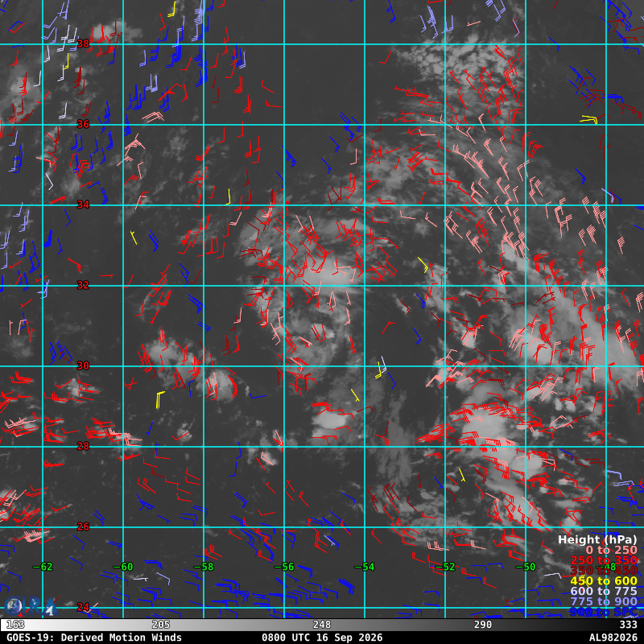Select the yellow '450 to 600' legend entry
Screen dimensions: 644x644
[603, 580]
